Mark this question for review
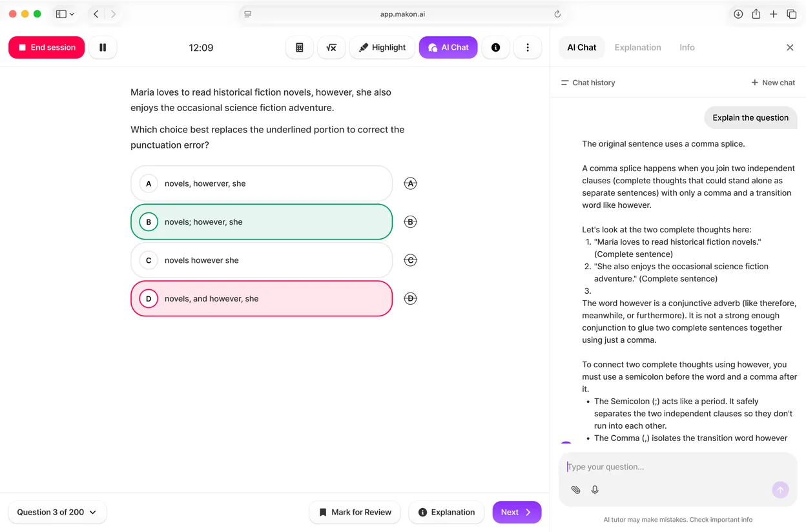The image size is (806, 532). (x=355, y=512)
